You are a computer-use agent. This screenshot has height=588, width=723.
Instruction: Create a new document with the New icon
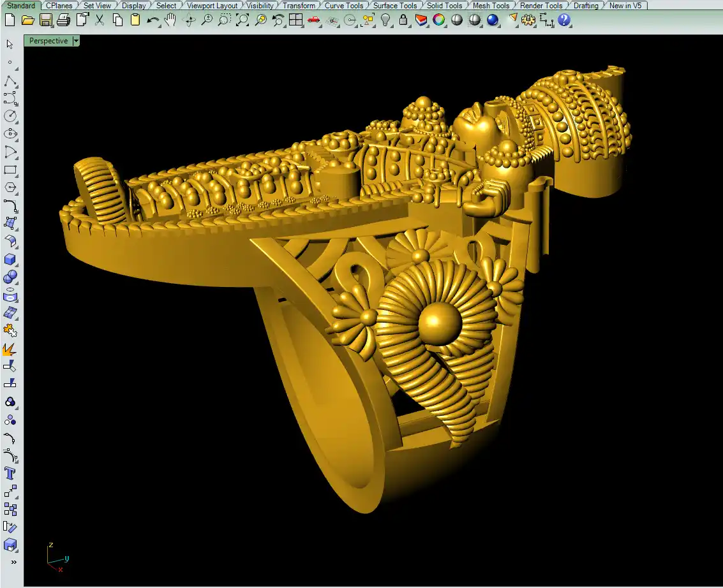pyautogui.click(x=10, y=20)
